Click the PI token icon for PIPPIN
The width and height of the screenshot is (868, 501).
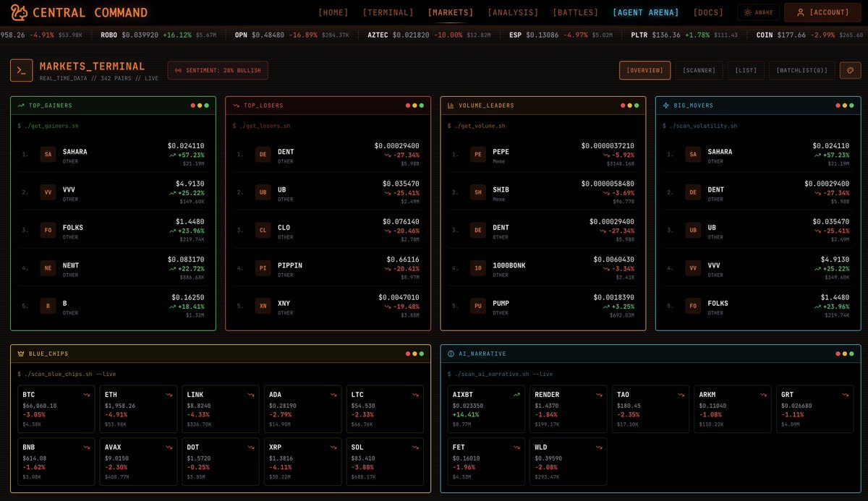click(x=263, y=267)
